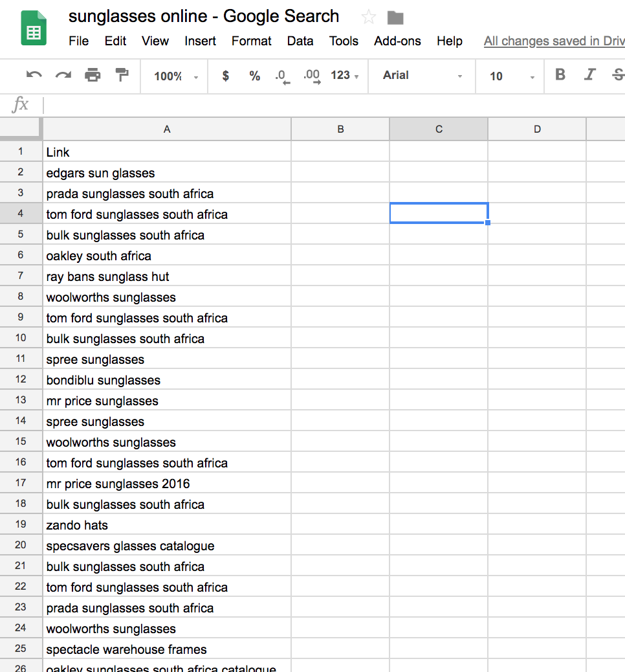Focus the formula bar input
625x672 pixels.
tap(334, 105)
